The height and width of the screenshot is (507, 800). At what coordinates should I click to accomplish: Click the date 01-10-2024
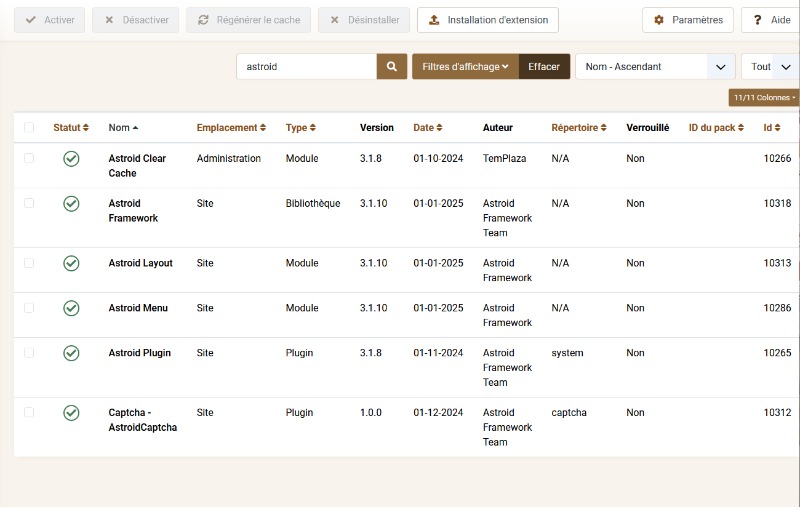[x=438, y=159]
